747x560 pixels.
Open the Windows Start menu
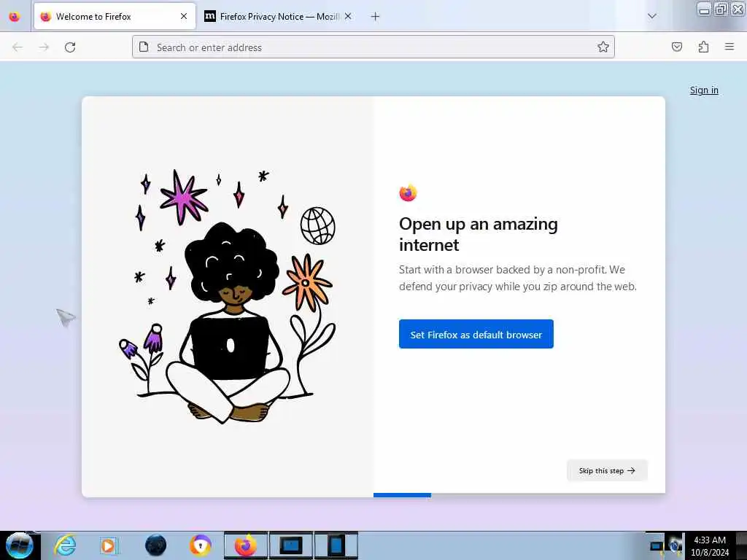point(19,545)
